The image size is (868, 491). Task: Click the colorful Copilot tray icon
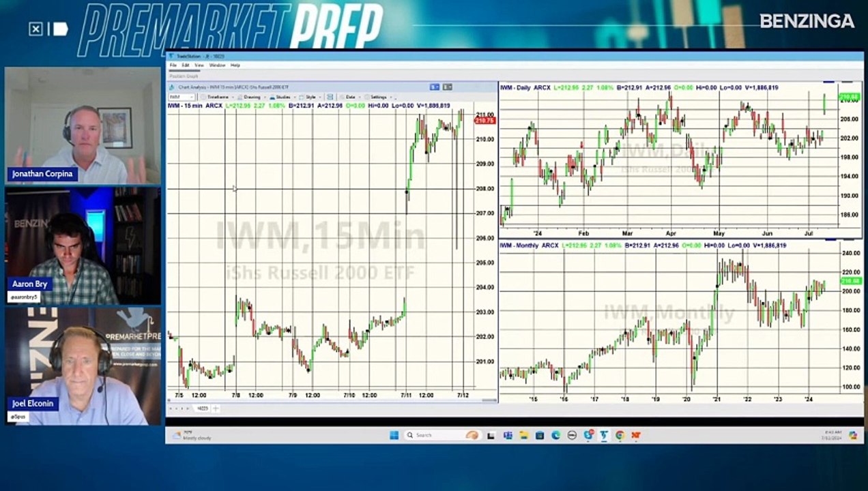[x=852, y=435]
